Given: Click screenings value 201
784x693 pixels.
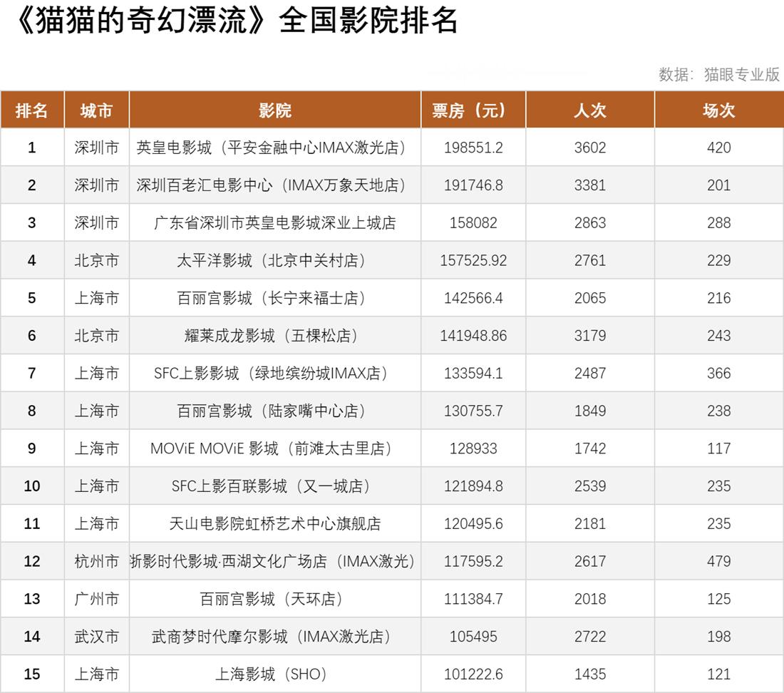Looking at the screenshot, I should point(719,185).
